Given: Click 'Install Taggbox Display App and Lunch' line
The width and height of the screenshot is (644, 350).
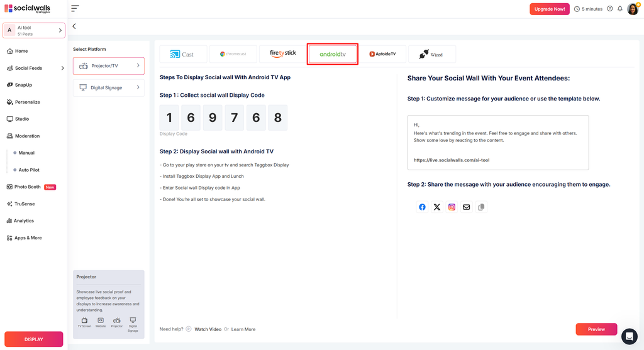Looking at the screenshot, I should pyautogui.click(x=202, y=177).
